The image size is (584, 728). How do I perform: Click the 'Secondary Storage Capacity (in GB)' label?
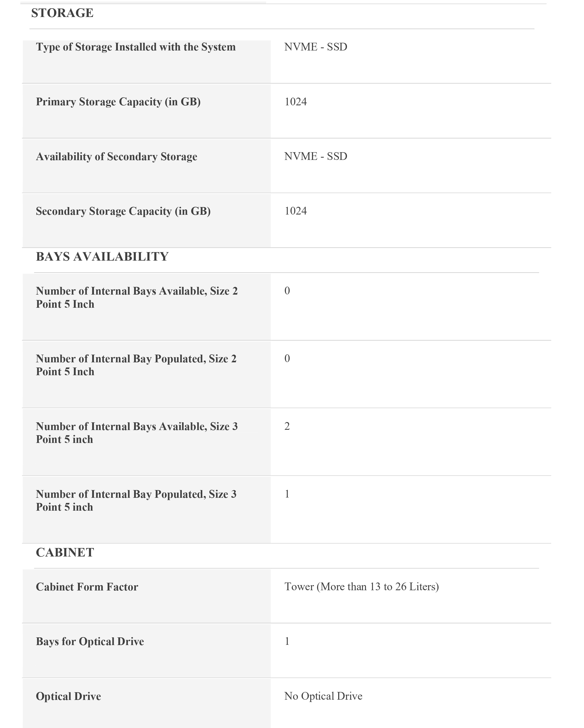[123, 211]
